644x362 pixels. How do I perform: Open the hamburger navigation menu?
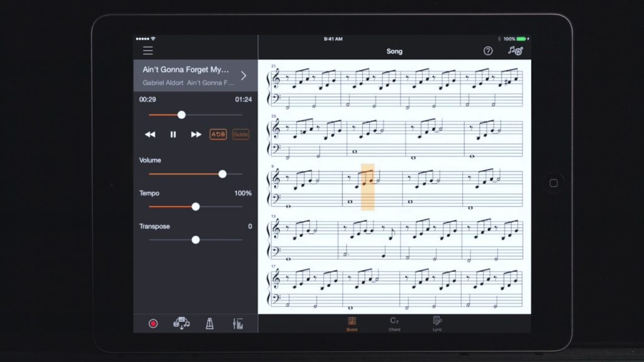point(148,50)
